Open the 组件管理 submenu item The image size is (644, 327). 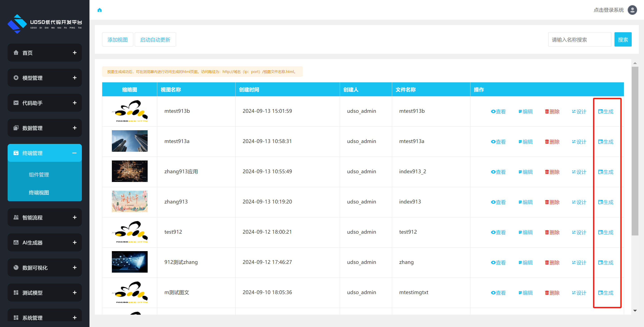click(x=39, y=175)
